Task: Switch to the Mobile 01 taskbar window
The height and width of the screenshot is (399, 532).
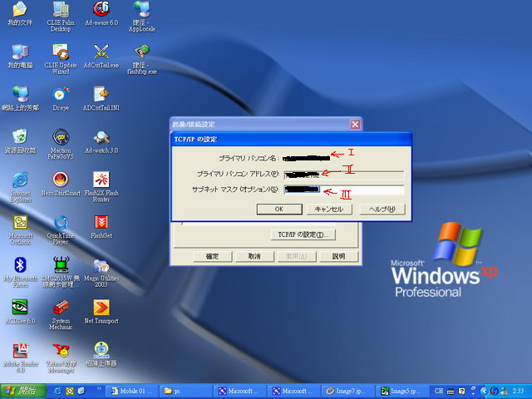Action: click(132, 391)
